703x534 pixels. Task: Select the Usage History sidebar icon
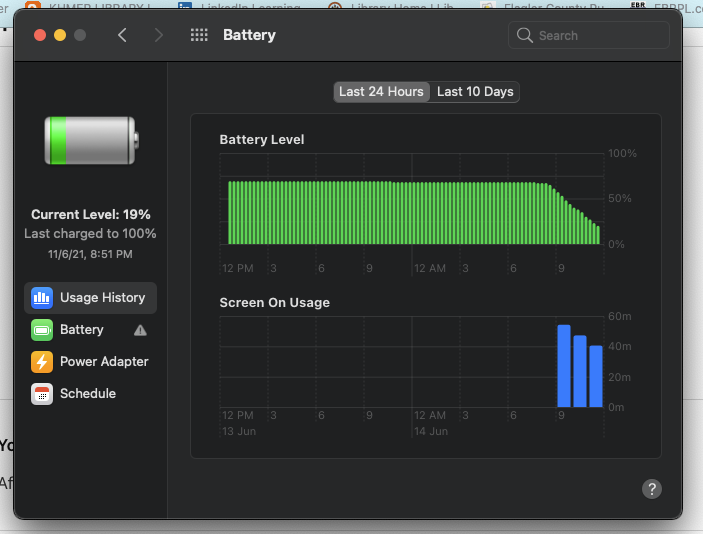[42, 297]
